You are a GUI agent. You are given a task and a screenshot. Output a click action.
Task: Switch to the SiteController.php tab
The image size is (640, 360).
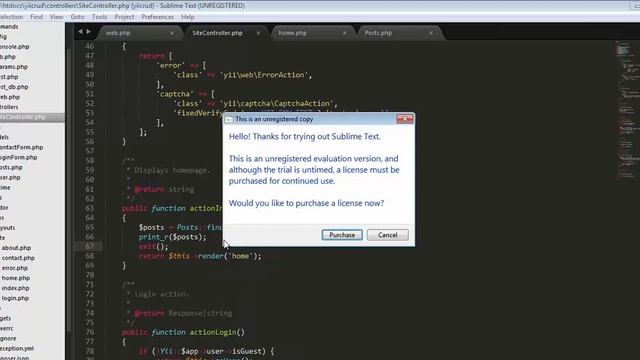tap(217, 33)
